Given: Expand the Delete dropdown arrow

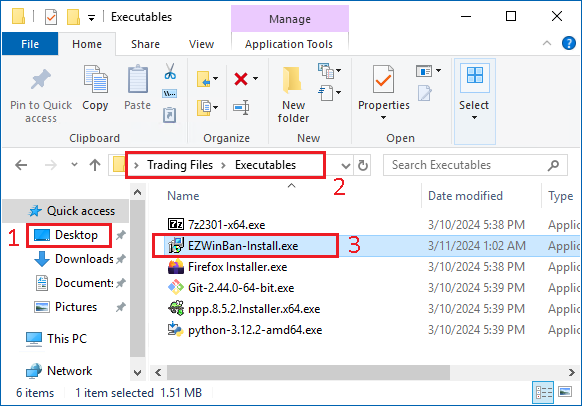Looking at the screenshot, I should [256, 78].
